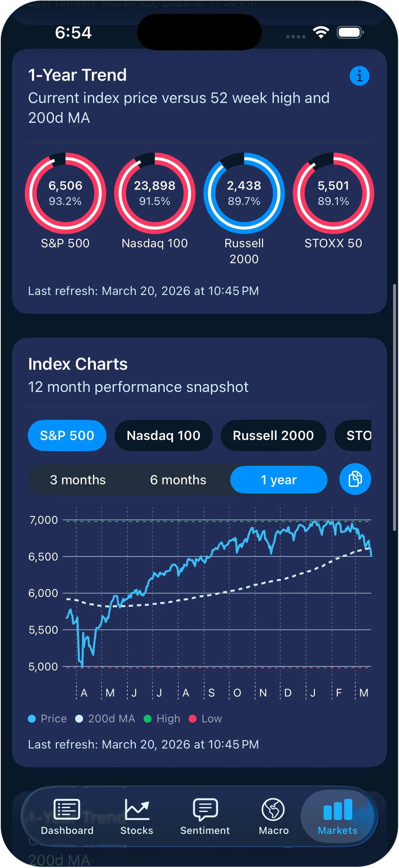Tap the Nasdaq 100 ring gauge

point(155,193)
